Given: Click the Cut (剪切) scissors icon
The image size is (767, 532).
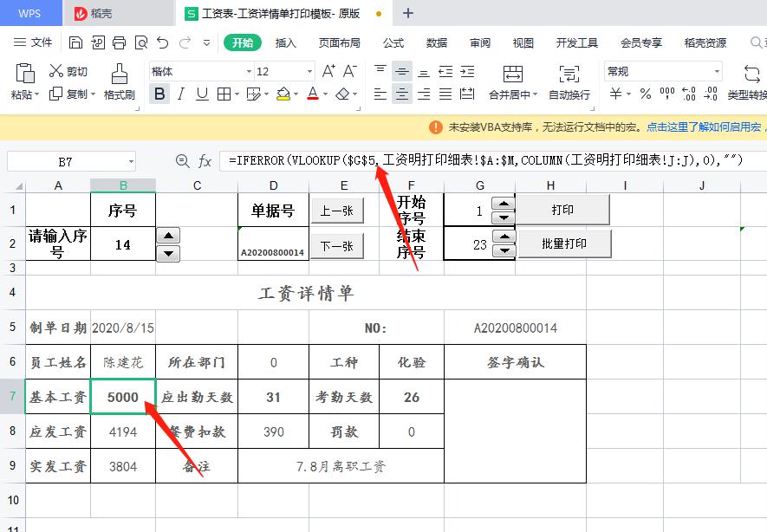Looking at the screenshot, I should pyautogui.click(x=55, y=71).
